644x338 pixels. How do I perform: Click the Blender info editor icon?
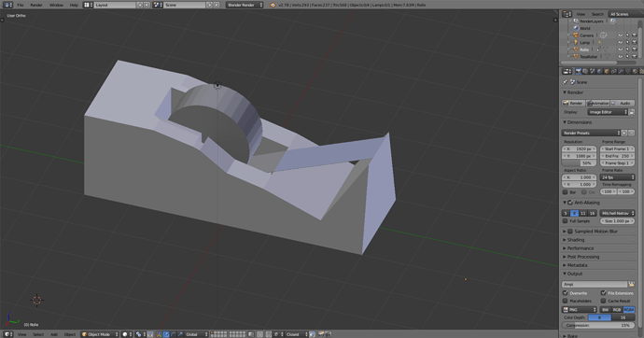[x=8, y=5]
